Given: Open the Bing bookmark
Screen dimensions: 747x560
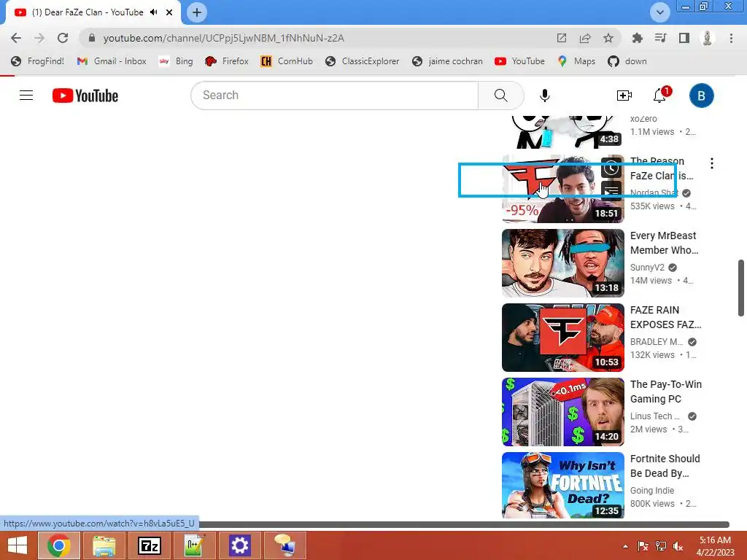Looking at the screenshot, I should [x=177, y=61].
